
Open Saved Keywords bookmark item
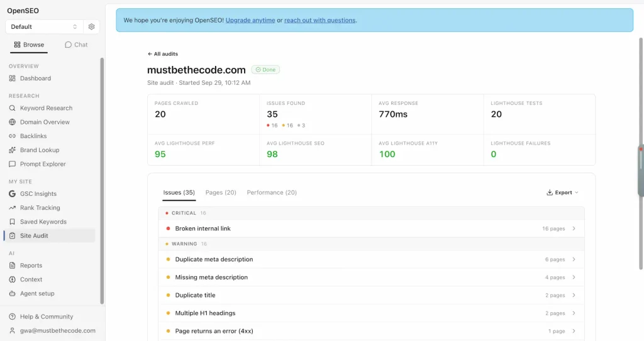pos(43,222)
